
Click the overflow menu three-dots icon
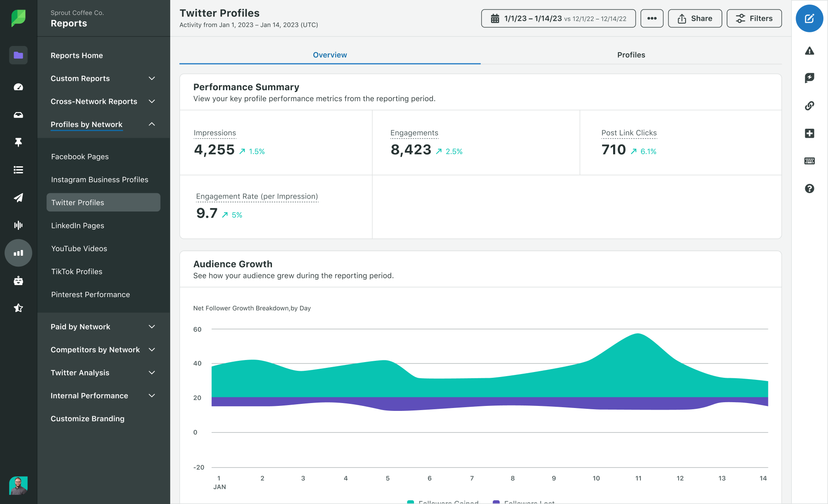tap(651, 18)
